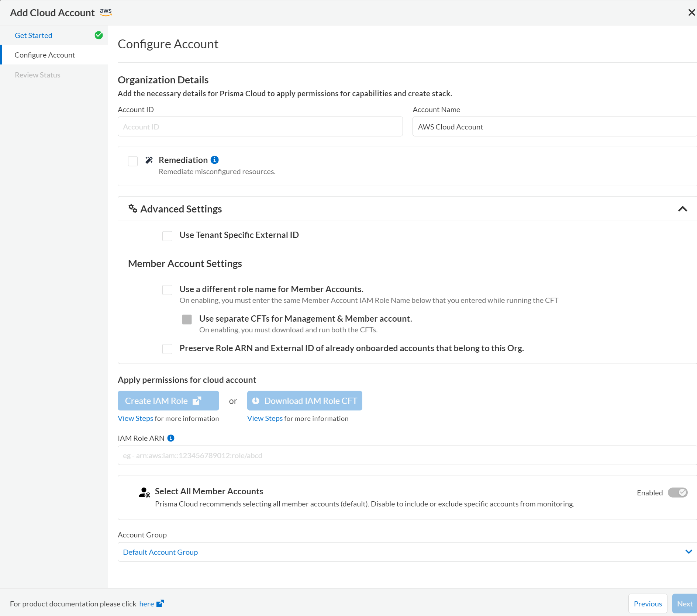Click the external link icon beside 'here'
Image resolution: width=697 pixels, height=616 pixels.
(x=160, y=604)
